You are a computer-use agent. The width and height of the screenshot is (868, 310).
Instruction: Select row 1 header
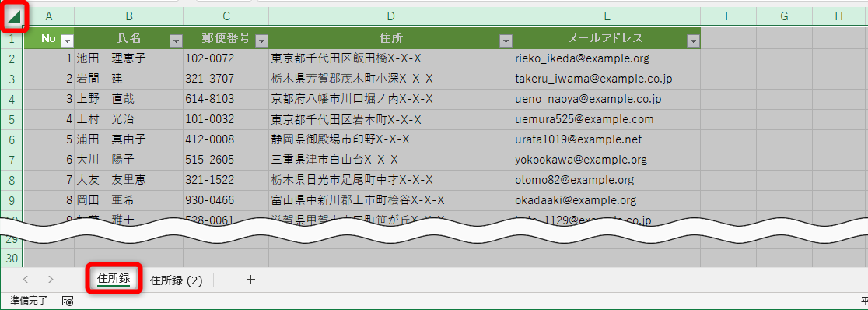[x=12, y=38]
